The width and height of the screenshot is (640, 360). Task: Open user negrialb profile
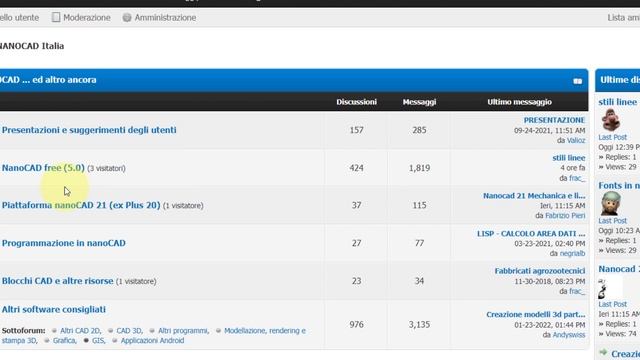coord(572,253)
